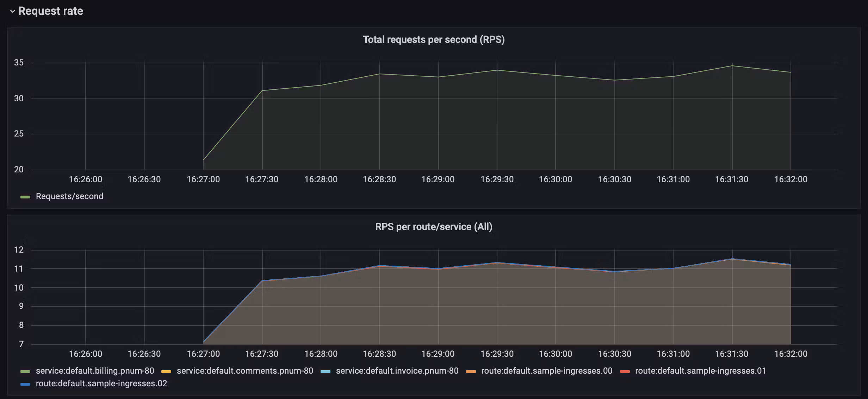
Task: Select route:default.sample-ingresses.01 legend entry
Action: (700, 371)
